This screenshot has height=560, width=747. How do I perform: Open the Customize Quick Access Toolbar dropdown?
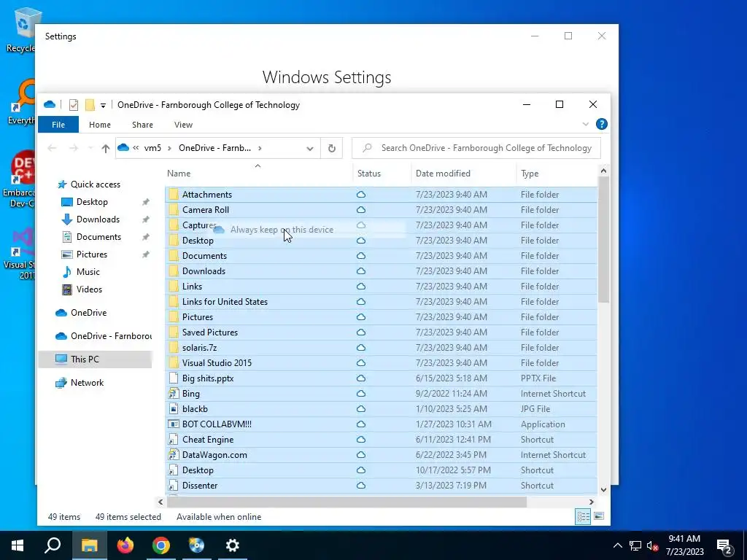103,105
